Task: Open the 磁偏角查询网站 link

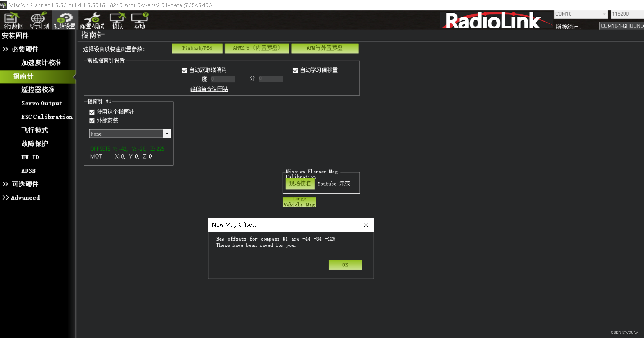Action: (209, 89)
